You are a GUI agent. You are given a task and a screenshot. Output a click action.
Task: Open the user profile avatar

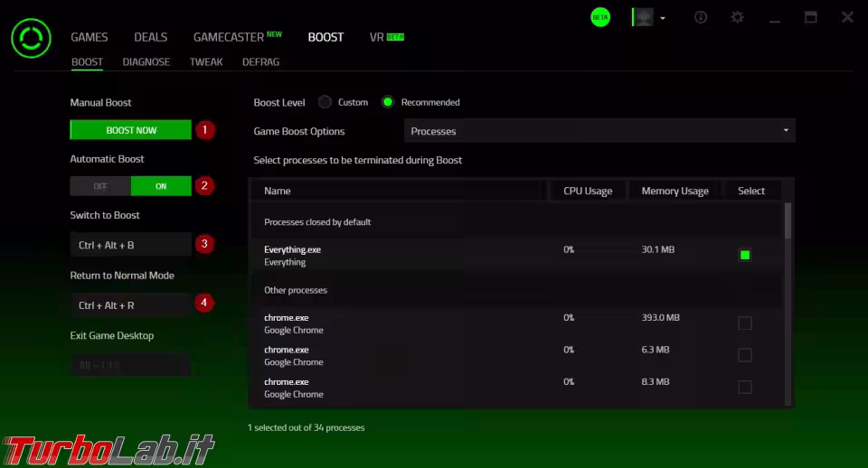(x=643, y=17)
